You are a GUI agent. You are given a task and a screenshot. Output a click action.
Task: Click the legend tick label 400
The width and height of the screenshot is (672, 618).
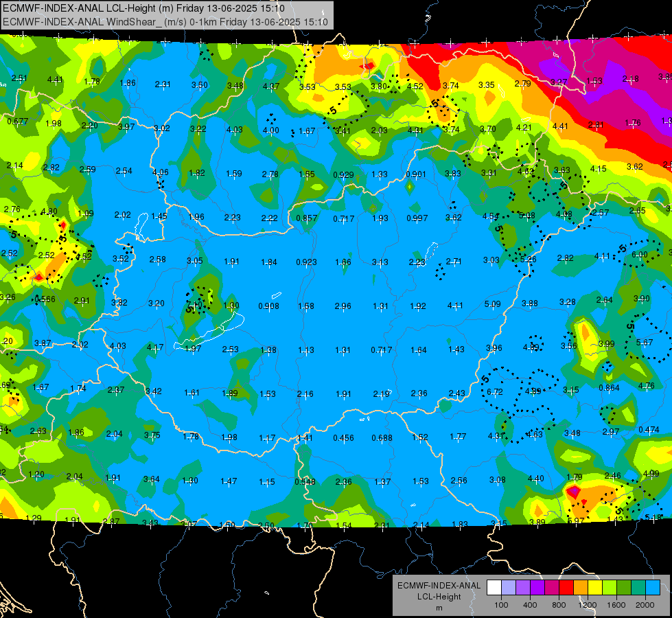(530, 605)
